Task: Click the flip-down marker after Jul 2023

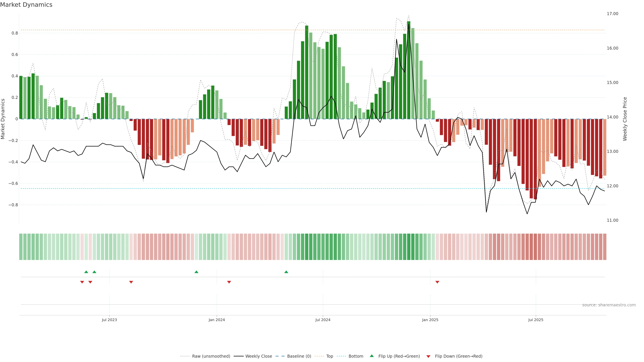Action: coord(131,282)
